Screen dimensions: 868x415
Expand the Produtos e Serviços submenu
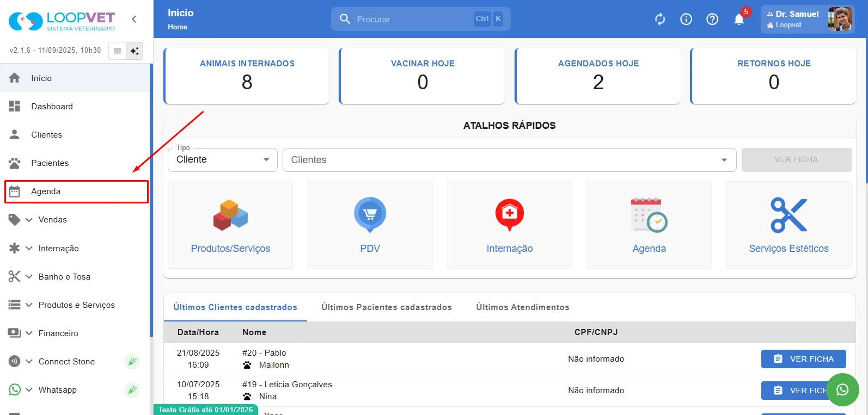point(29,305)
